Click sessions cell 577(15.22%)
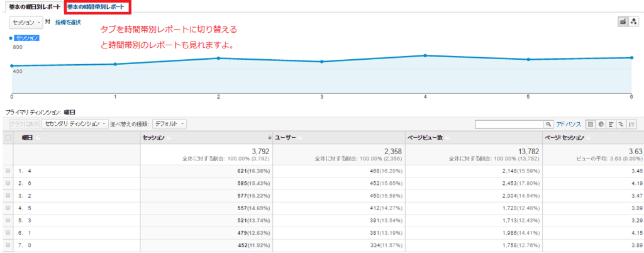Screen dimensions: 644x253 pos(253,196)
